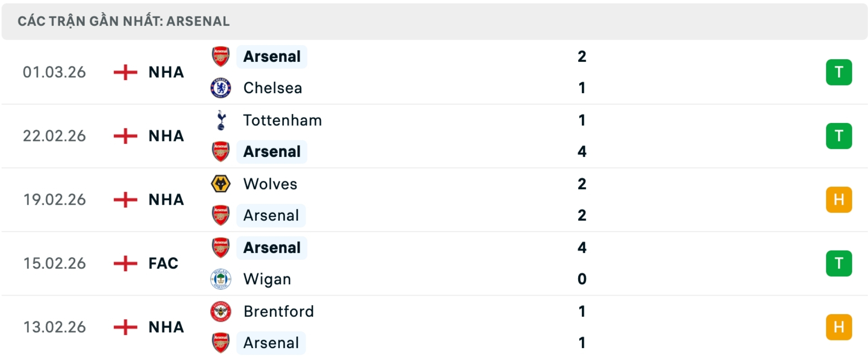The height and width of the screenshot is (358, 868).
Task: Expand the Tottenham vs Arsenal match details
Action: 434,136
